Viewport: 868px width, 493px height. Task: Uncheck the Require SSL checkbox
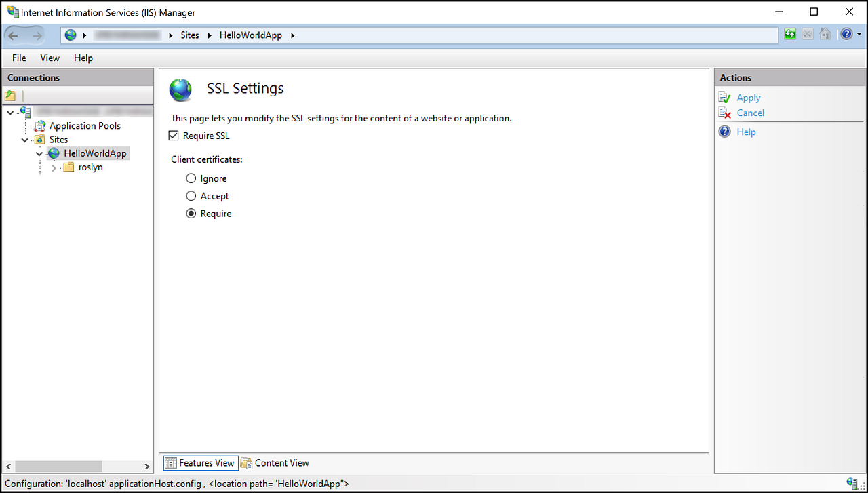pos(174,136)
